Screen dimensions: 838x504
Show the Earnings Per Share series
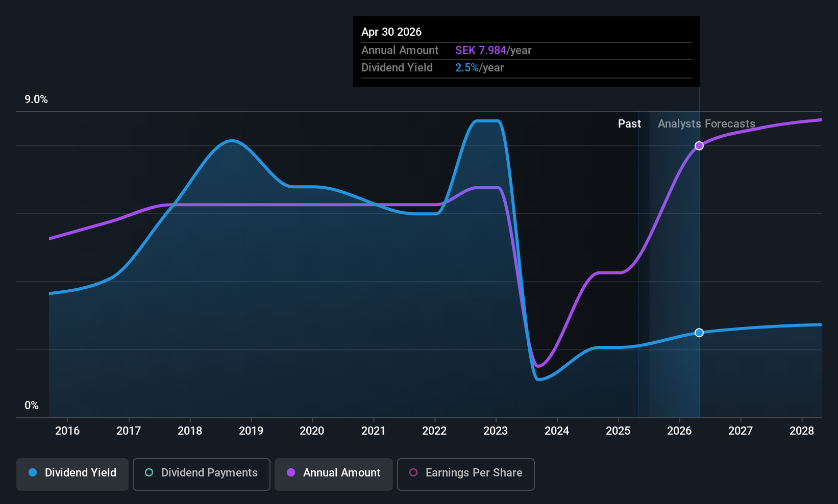pyautogui.click(x=466, y=474)
